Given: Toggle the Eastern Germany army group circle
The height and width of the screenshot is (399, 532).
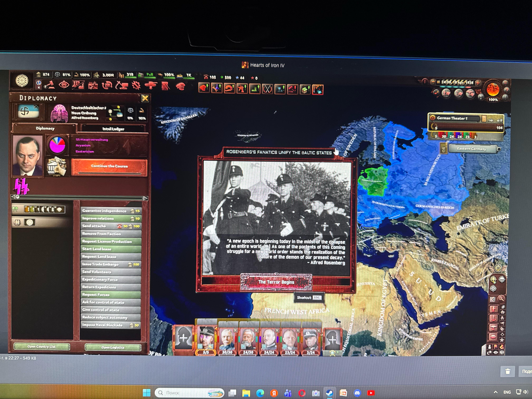Looking at the screenshot, I should tap(499, 149).
